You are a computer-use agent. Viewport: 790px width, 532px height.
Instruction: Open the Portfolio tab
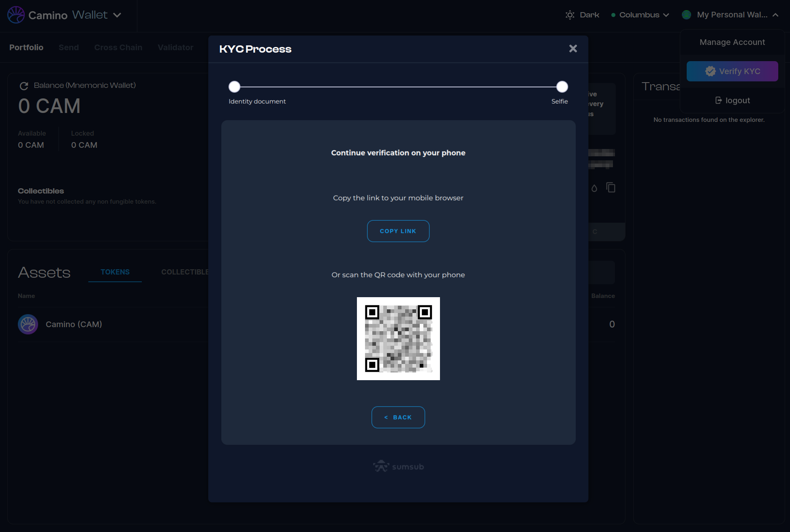click(x=26, y=47)
